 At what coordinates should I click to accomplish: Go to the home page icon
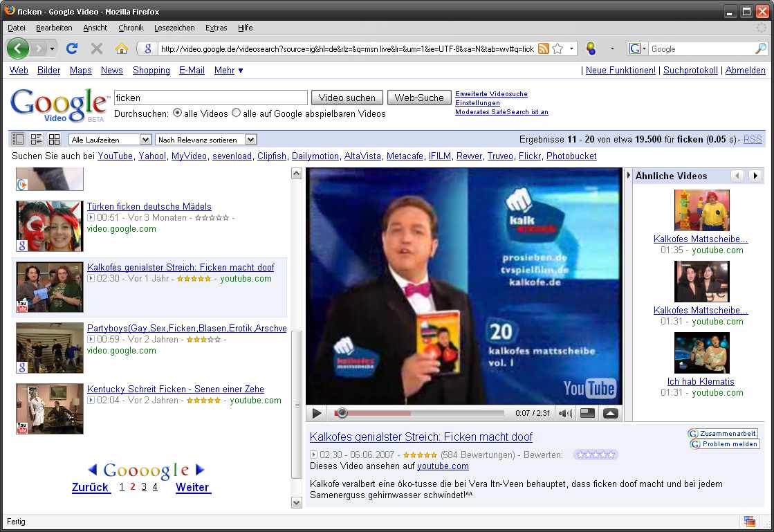122,48
